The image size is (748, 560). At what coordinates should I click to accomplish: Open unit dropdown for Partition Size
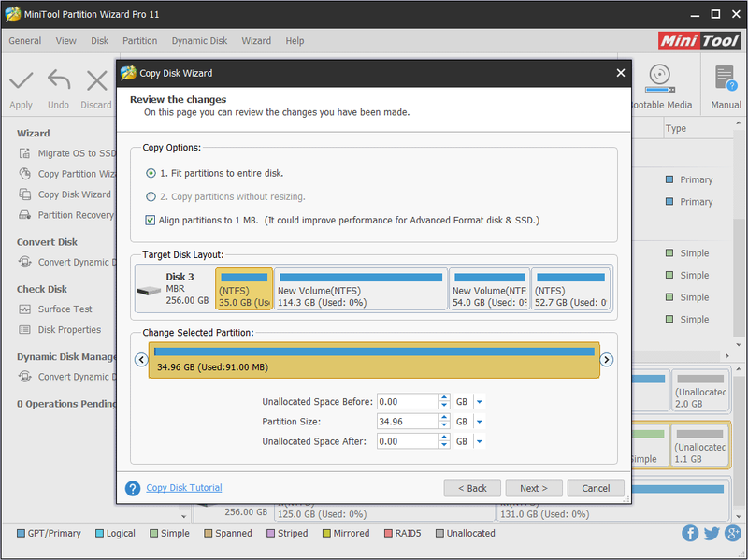tap(480, 422)
